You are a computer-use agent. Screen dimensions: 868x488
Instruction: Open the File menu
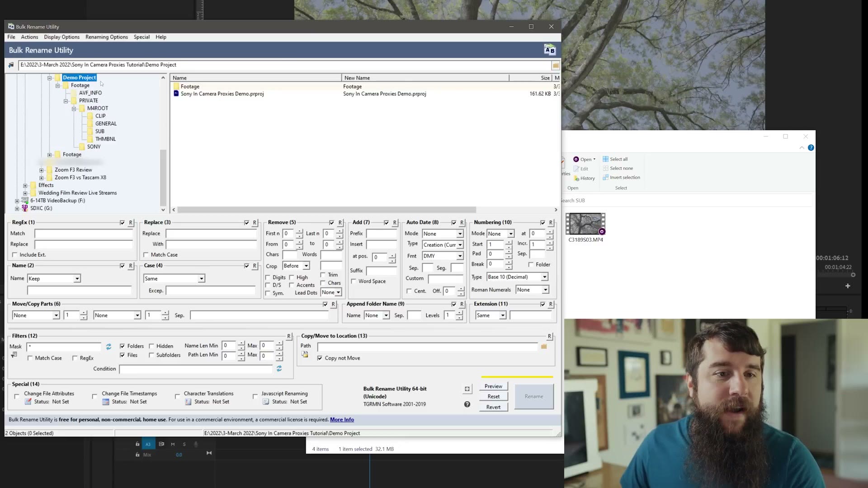tap(11, 37)
